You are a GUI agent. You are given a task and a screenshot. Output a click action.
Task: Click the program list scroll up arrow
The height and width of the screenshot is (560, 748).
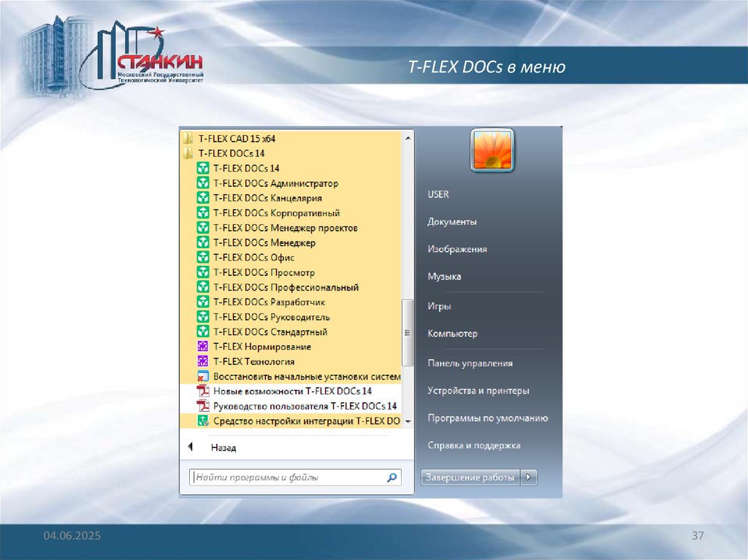point(408,138)
